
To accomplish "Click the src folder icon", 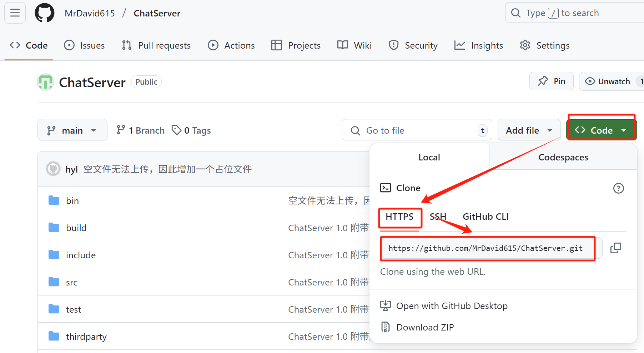I will point(54,282).
